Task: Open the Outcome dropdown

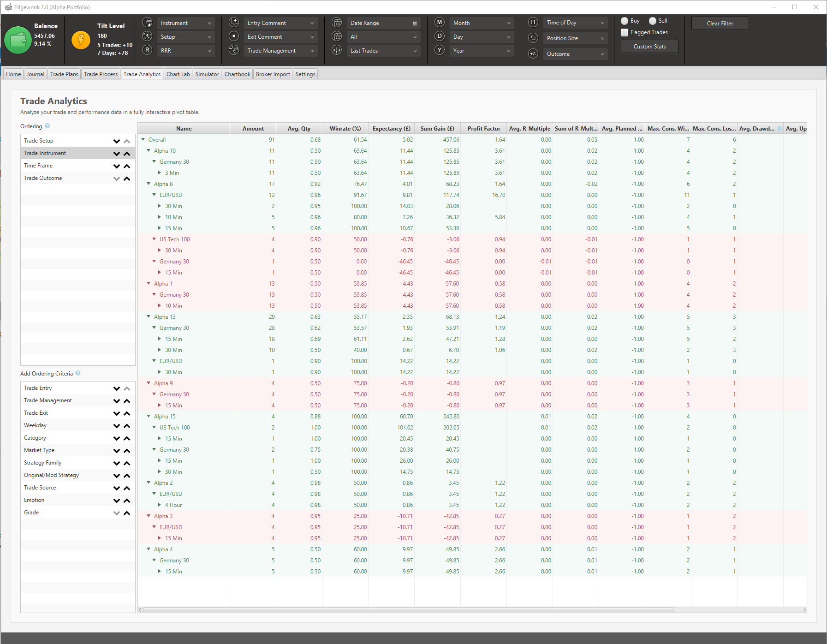Action: pyautogui.click(x=576, y=54)
